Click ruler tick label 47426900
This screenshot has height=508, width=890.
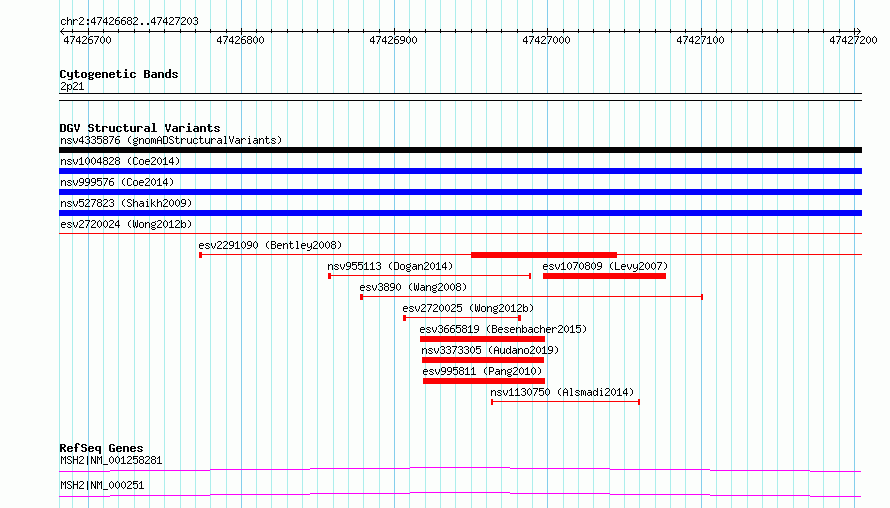tap(393, 40)
